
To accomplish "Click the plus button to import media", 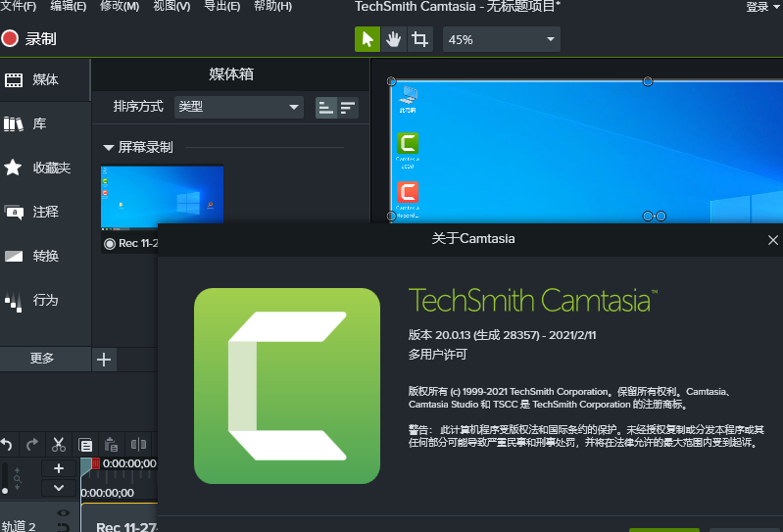I will point(104,360).
